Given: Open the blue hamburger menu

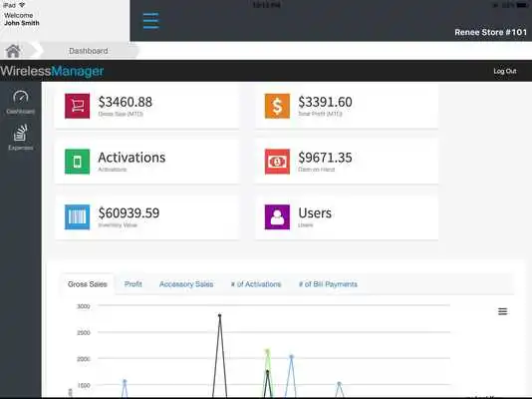Looking at the screenshot, I should [150, 21].
